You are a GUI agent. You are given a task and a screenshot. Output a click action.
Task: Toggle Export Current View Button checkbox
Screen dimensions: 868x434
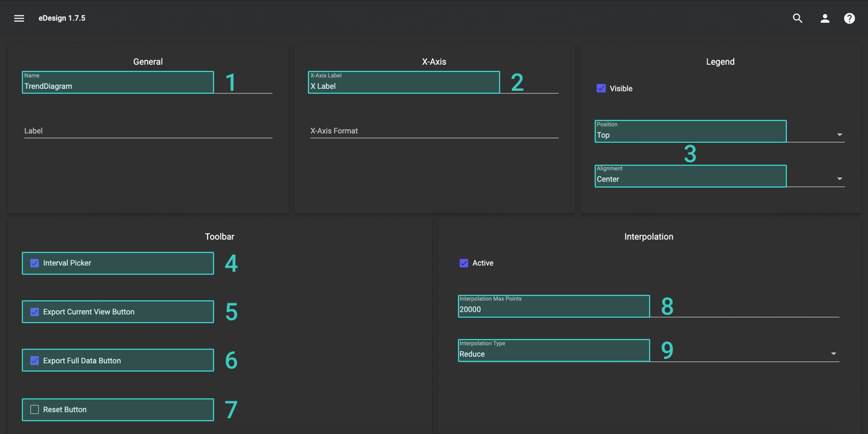(34, 312)
